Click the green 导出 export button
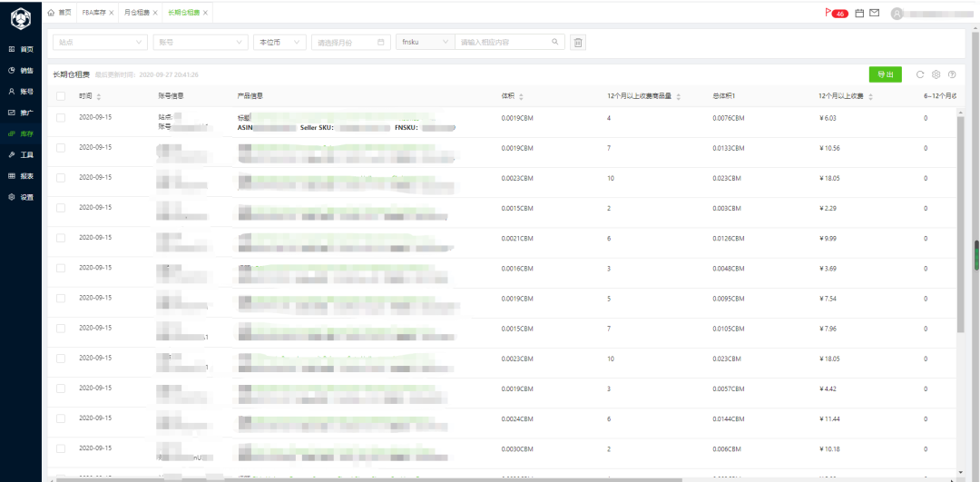The width and height of the screenshot is (980, 482). point(885,74)
